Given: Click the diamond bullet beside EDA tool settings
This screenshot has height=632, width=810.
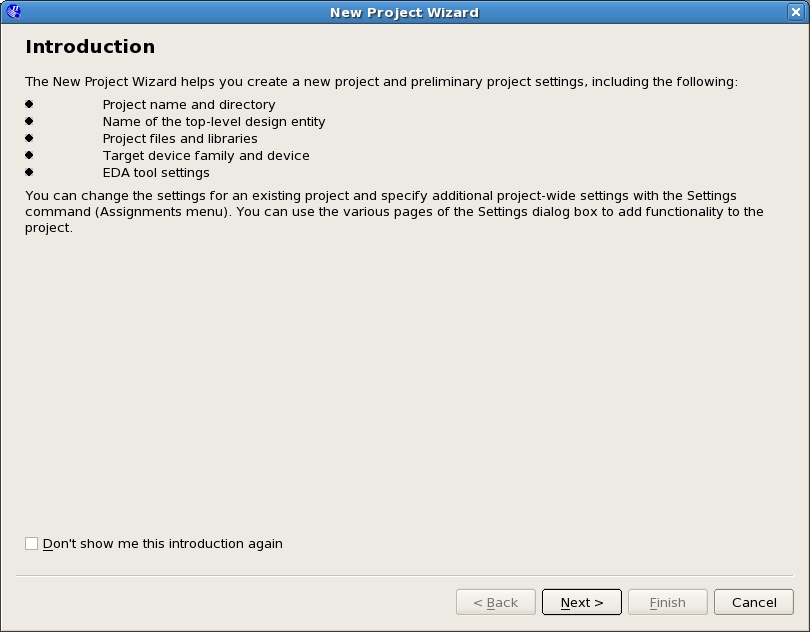Looking at the screenshot, I should (x=29, y=172).
